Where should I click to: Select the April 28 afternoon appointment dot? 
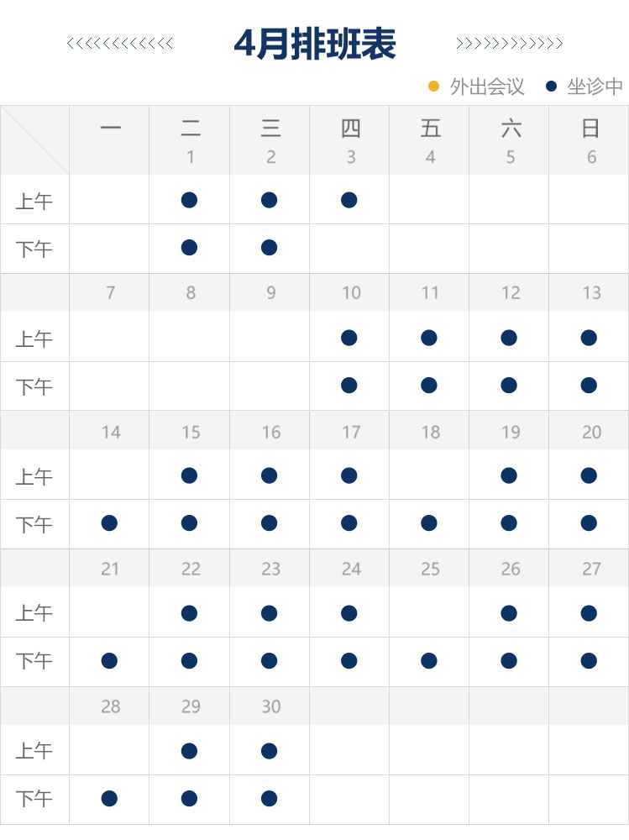tap(109, 798)
